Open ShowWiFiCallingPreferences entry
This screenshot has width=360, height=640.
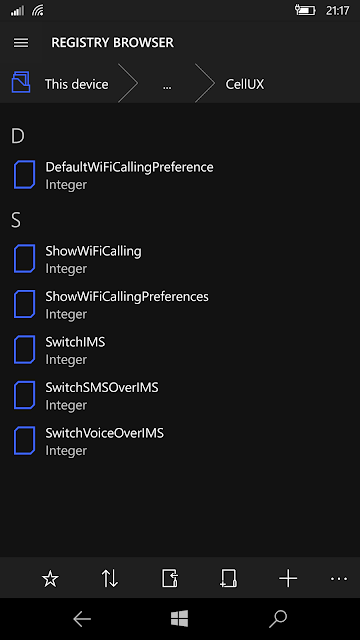(x=180, y=304)
